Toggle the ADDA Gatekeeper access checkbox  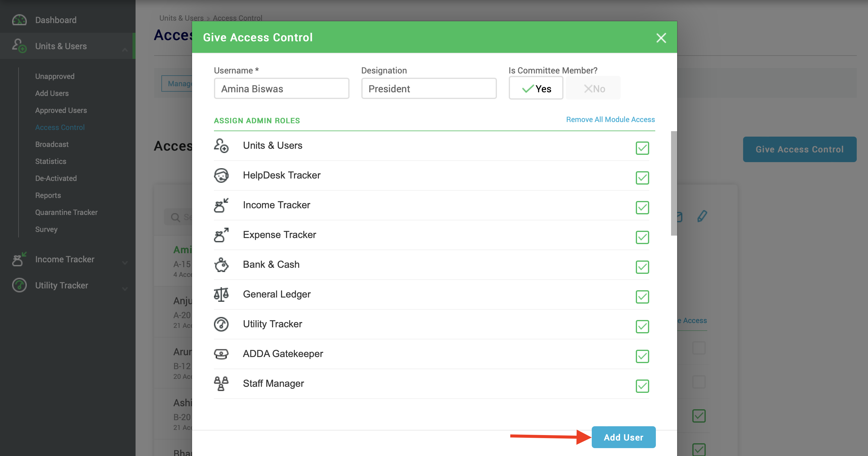(642, 356)
